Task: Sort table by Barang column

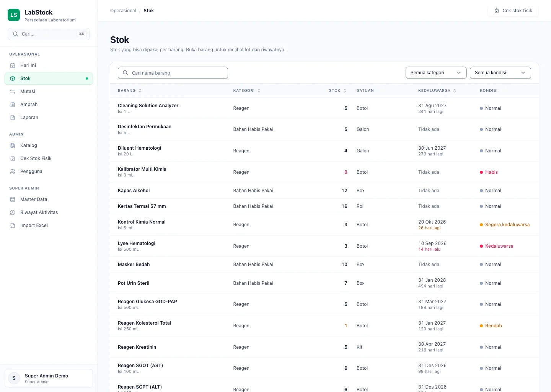Action: pyautogui.click(x=130, y=91)
